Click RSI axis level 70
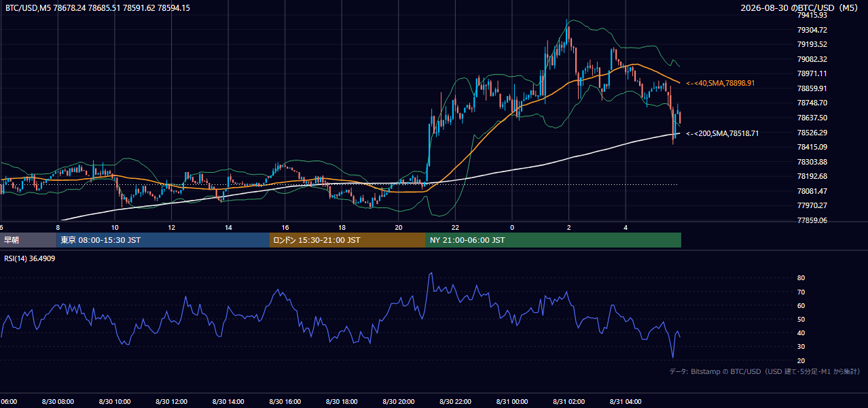 pos(801,292)
